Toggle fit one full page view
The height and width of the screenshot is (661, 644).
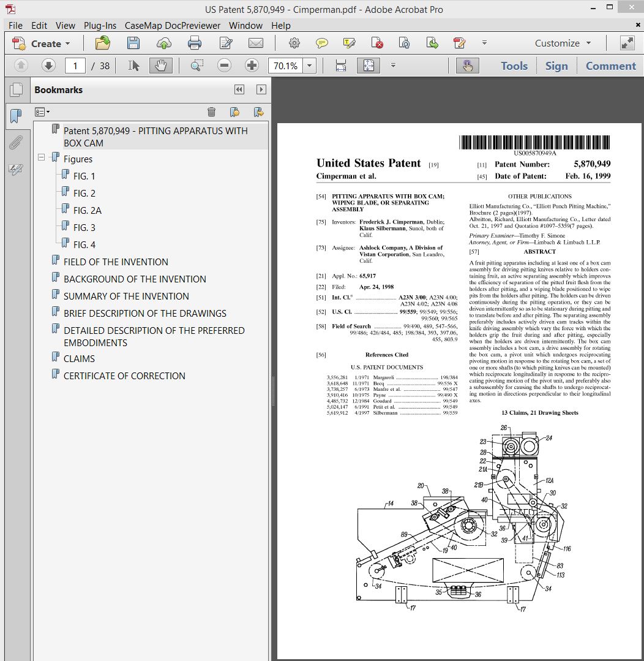[369, 66]
